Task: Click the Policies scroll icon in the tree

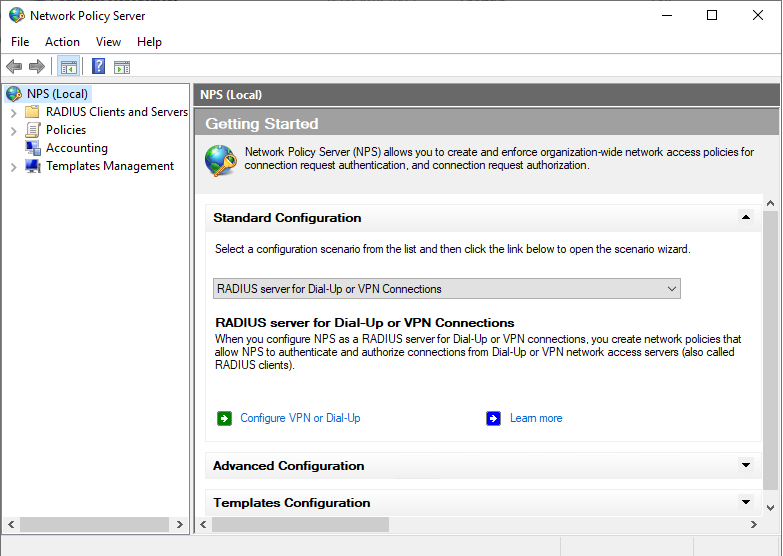Action: 33,130
